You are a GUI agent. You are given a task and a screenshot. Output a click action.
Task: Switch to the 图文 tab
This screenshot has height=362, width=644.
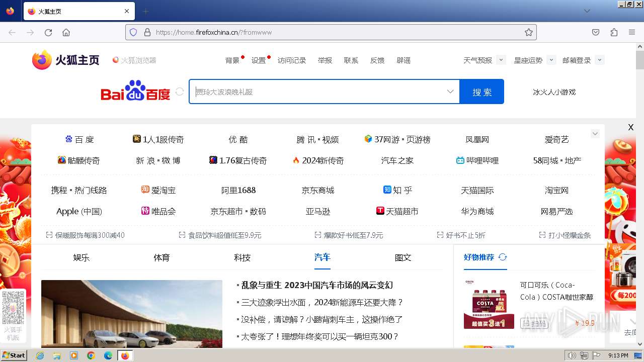pyautogui.click(x=403, y=257)
